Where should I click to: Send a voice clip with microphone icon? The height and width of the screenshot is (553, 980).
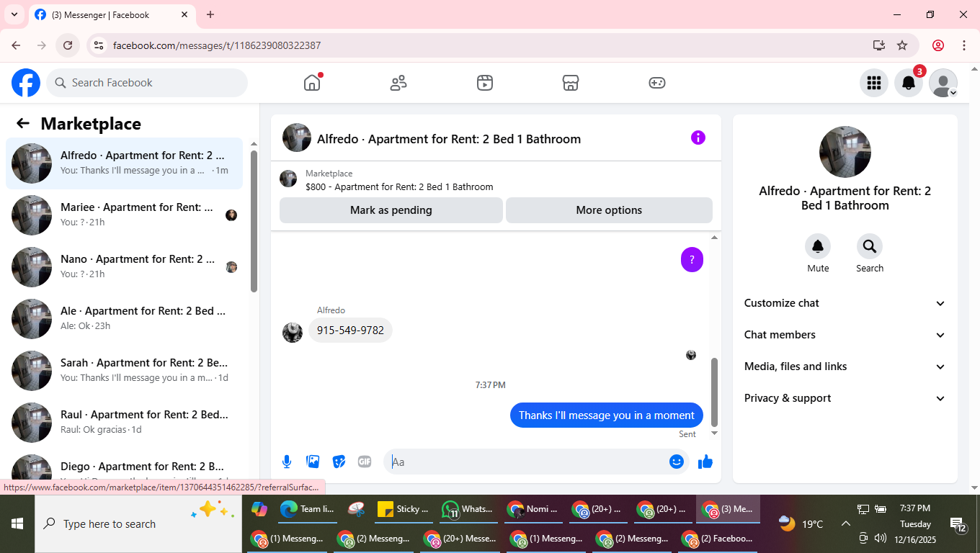(x=287, y=462)
